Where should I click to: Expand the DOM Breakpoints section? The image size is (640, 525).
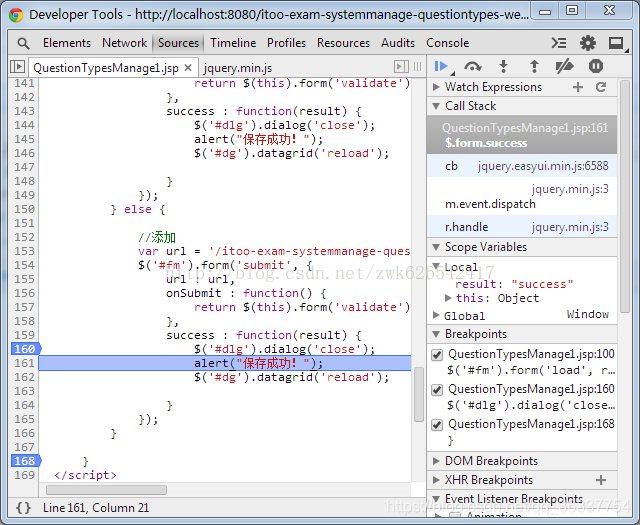(x=436, y=461)
